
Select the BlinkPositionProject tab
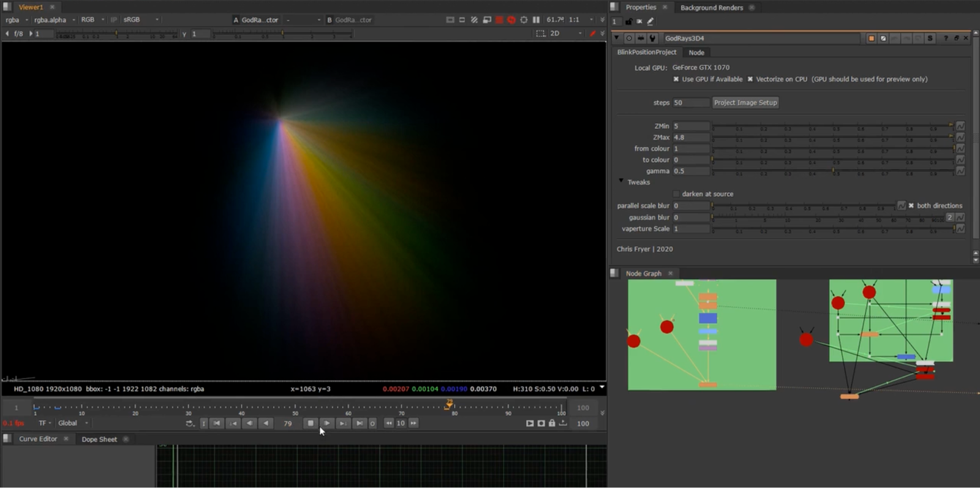click(x=647, y=52)
